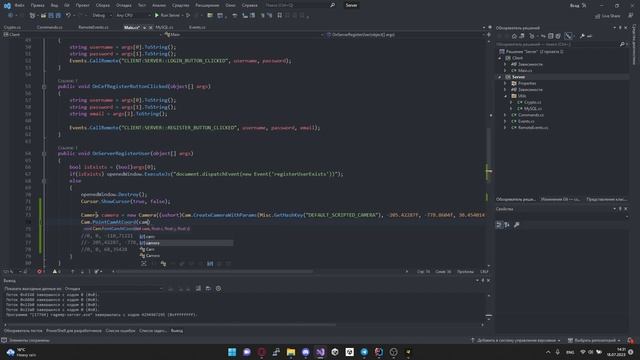This screenshot has width=640, height=360.
Task: Open Обозреватель тестов tab at bottom
Action: coord(23,331)
